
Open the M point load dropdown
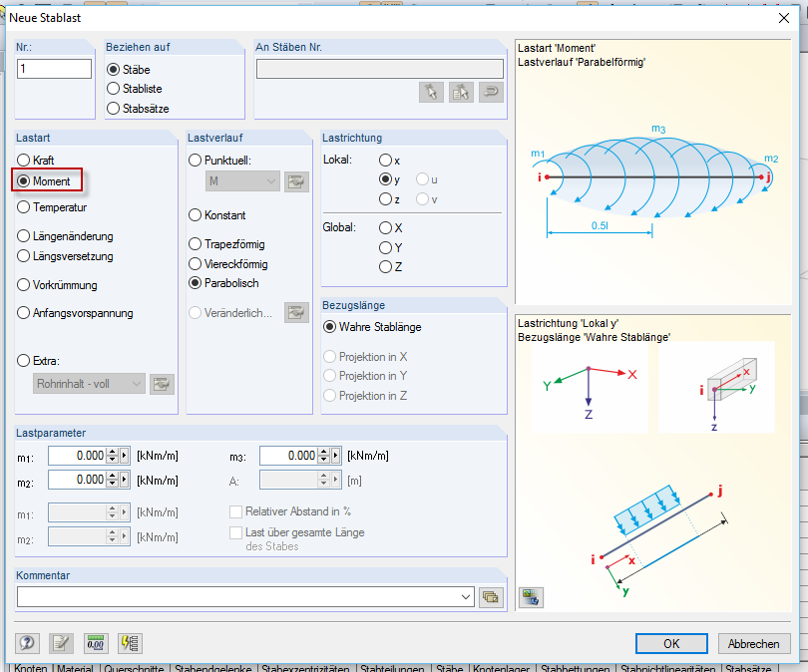[242, 181]
